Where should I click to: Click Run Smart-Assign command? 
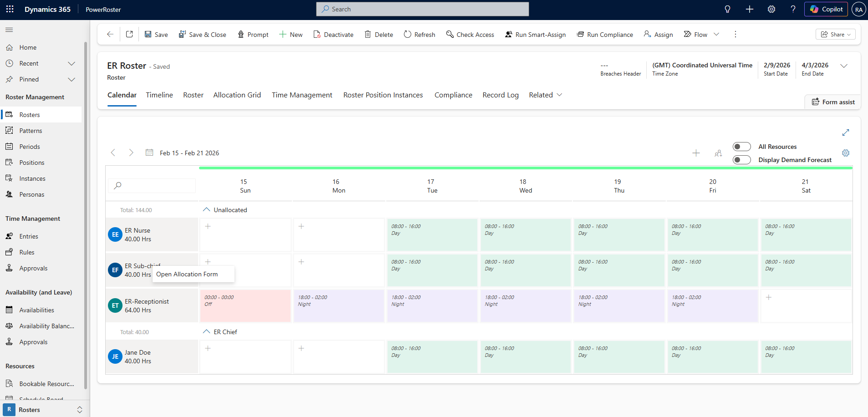536,34
